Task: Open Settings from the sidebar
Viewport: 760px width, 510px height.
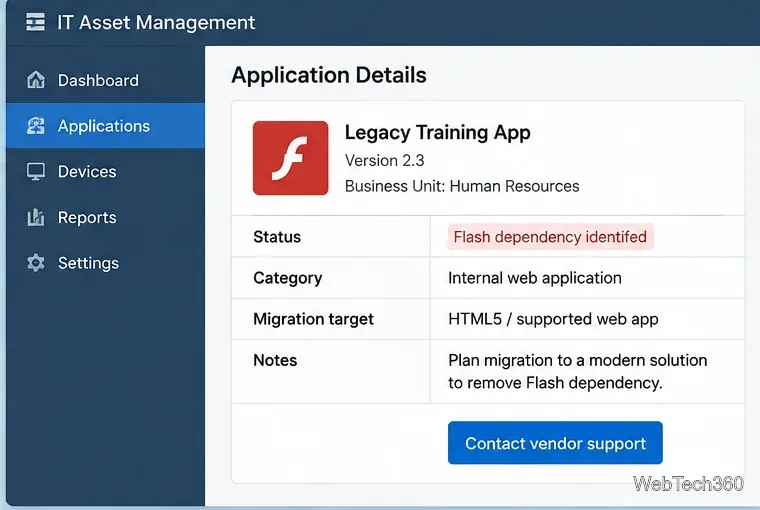Action: (x=105, y=263)
